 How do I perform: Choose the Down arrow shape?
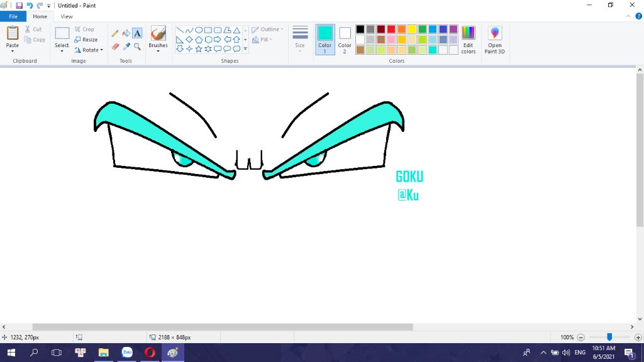[180, 49]
